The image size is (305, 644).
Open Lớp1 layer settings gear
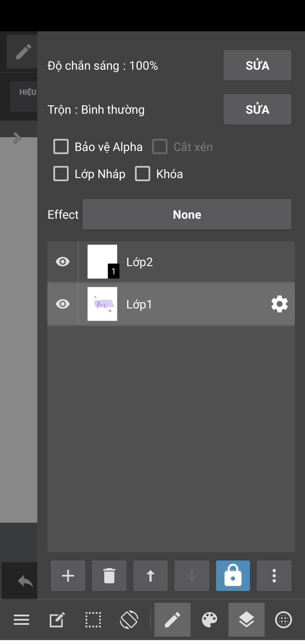pos(279,304)
